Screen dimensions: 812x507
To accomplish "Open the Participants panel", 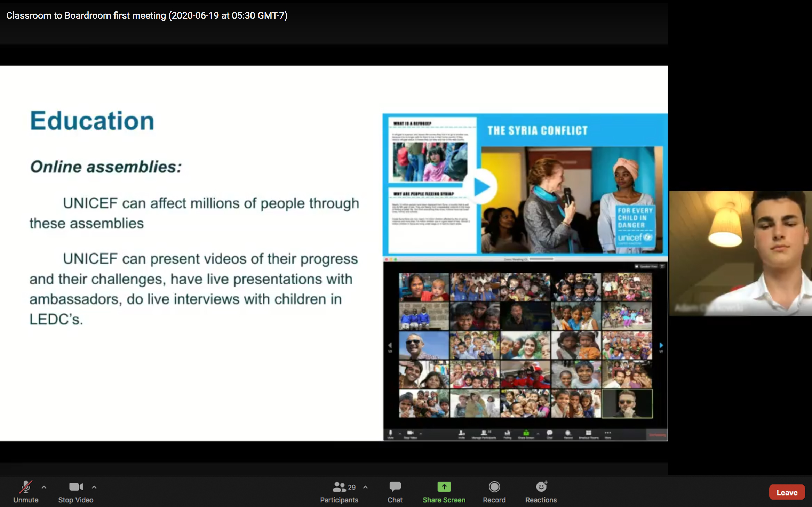I will (x=339, y=492).
